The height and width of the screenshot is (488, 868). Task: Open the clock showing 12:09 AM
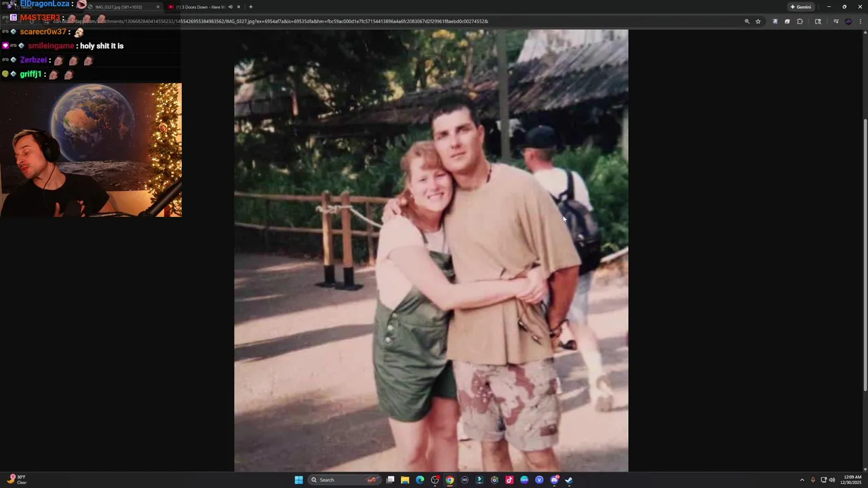(852, 480)
